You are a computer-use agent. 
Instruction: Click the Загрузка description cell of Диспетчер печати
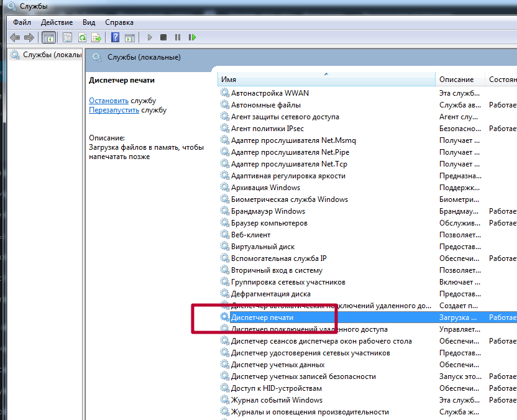coord(458,317)
